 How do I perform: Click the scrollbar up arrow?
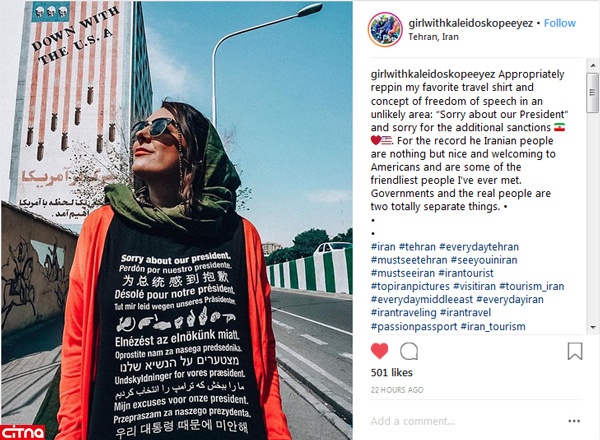pos(593,65)
